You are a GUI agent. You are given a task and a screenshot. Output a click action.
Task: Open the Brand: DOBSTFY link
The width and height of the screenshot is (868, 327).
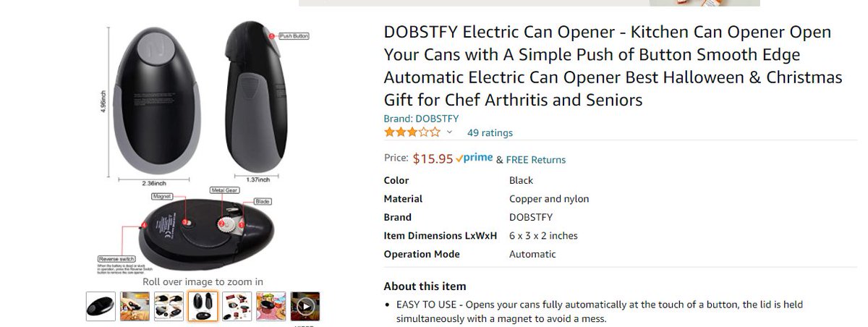(421, 119)
